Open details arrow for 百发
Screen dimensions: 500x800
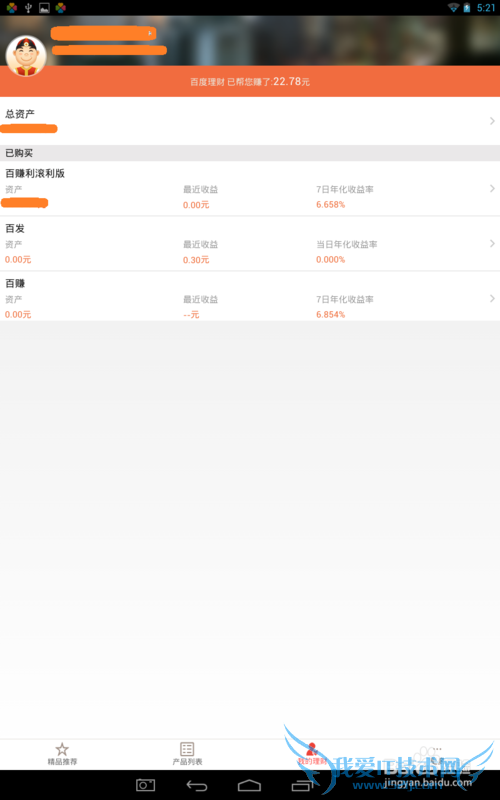(492, 243)
